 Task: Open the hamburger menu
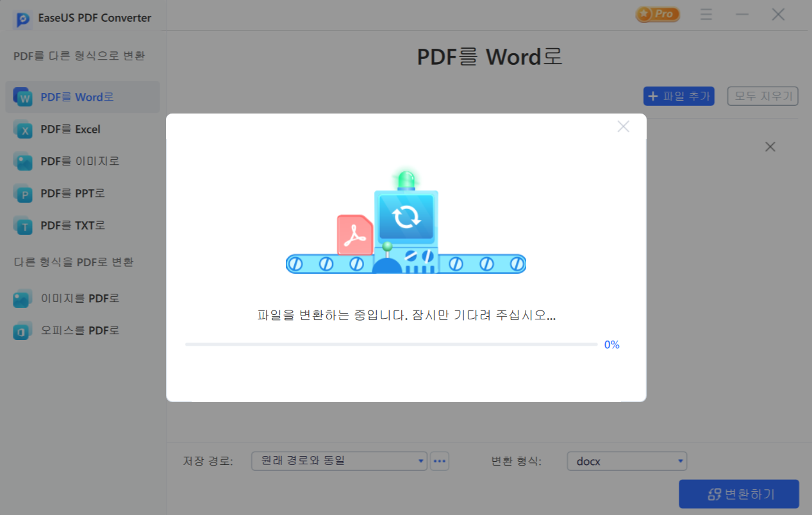click(706, 13)
